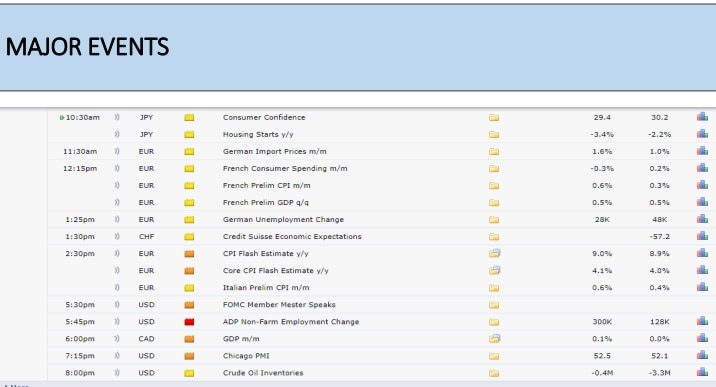Toggle alert sound icon for CPI Flash Estimate y/y

coord(117,253)
